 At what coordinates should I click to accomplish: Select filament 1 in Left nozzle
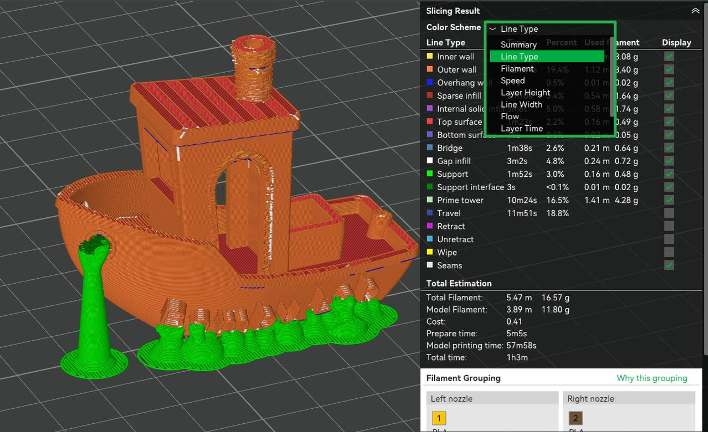click(439, 418)
